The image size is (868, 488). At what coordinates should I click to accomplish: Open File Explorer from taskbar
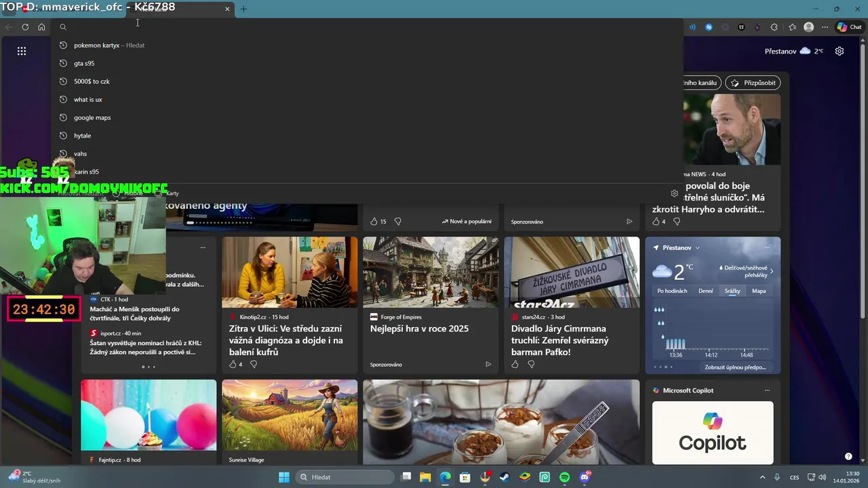coord(425,477)
